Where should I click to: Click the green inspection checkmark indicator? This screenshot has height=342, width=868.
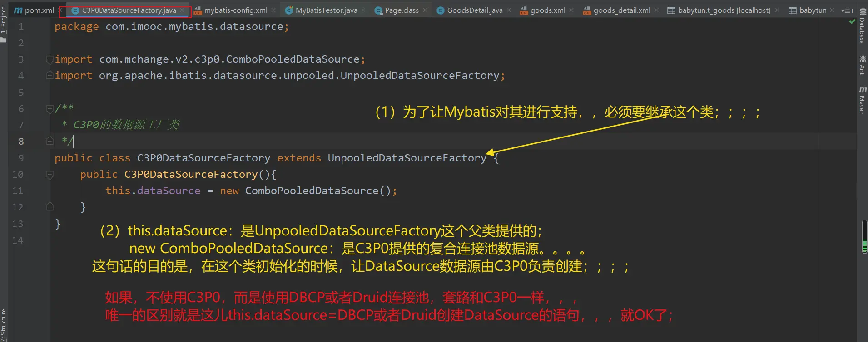[x=852, y=22]
